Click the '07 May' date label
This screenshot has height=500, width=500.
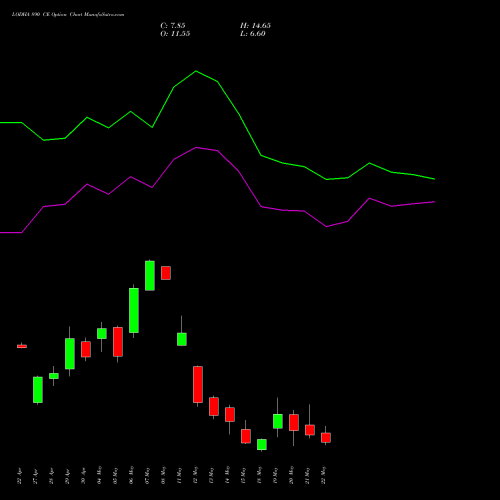click(147, 475)
